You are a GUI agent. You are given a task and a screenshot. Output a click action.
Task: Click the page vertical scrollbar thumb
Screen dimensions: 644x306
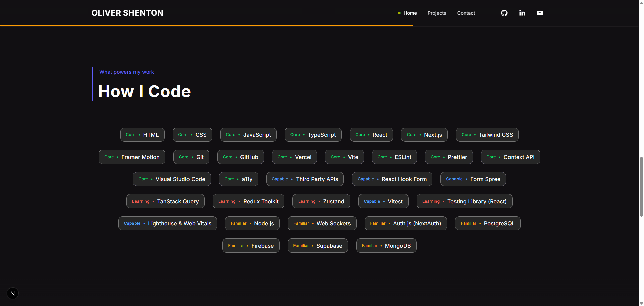point(641,186)
